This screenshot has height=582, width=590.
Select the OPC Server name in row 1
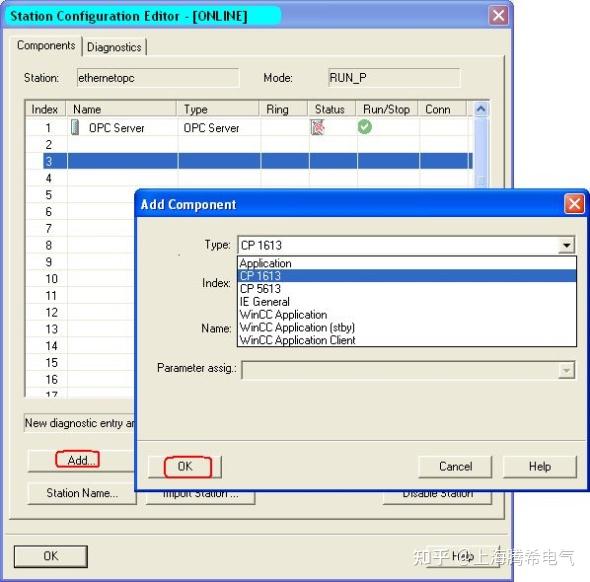(x=117, y=128)
